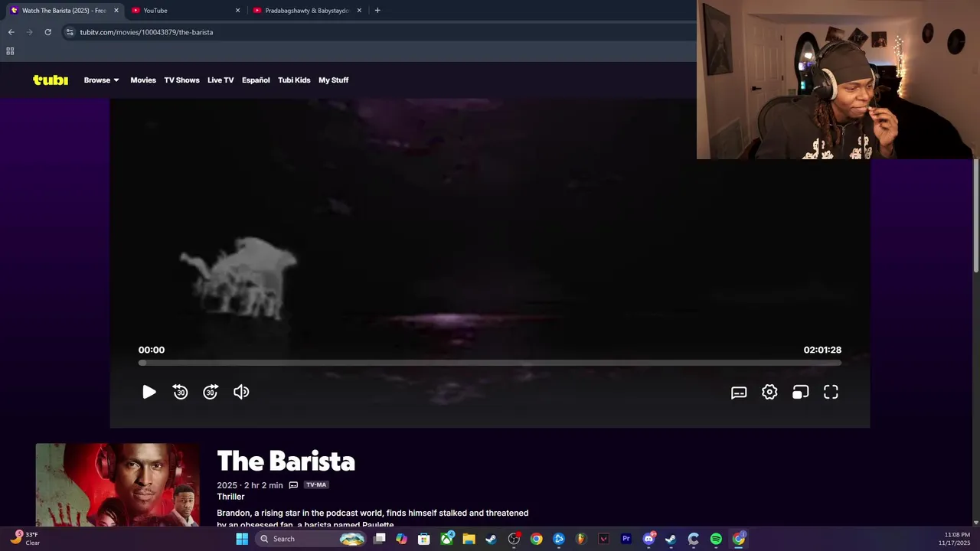The height and width of the screenshot is (551, 980).
Task: Go back in browser history
Action: click(11, 32)
